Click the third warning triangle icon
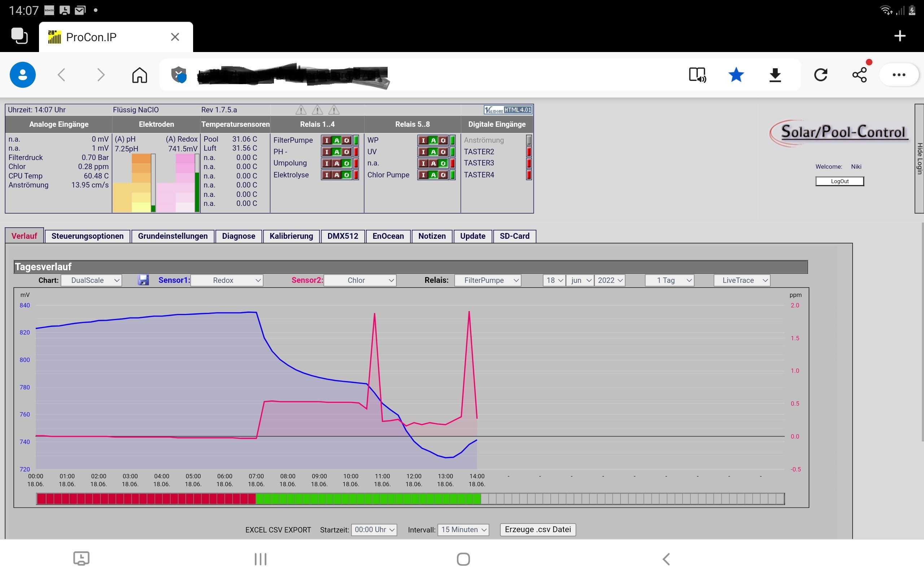Screen dimensions: 924x578 tap(334, 110)
